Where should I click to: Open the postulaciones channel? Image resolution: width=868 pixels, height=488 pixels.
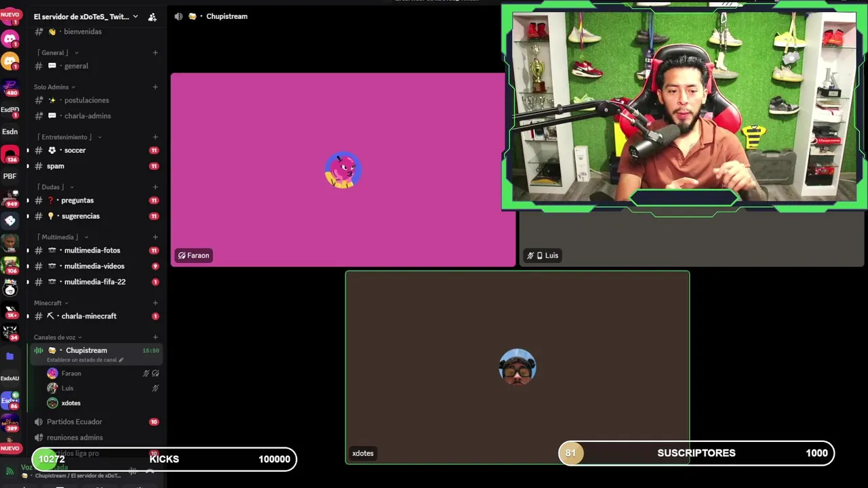(x=95, y=100)
